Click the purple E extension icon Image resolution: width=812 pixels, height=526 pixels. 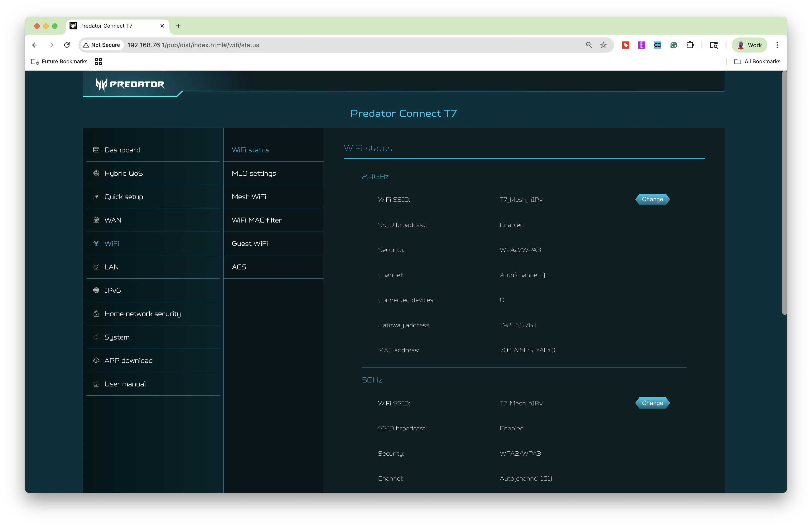(x=641, y=45)
